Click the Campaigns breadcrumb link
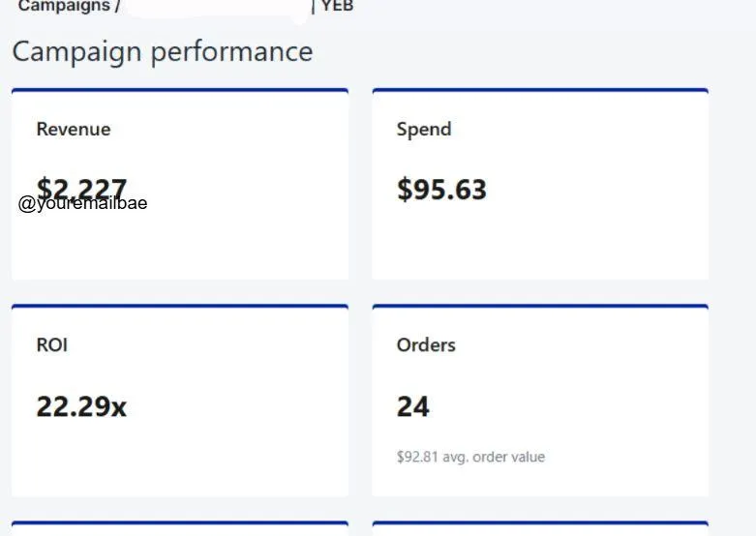This screenshot has width=756, height=536. click(x=63, y=7)
